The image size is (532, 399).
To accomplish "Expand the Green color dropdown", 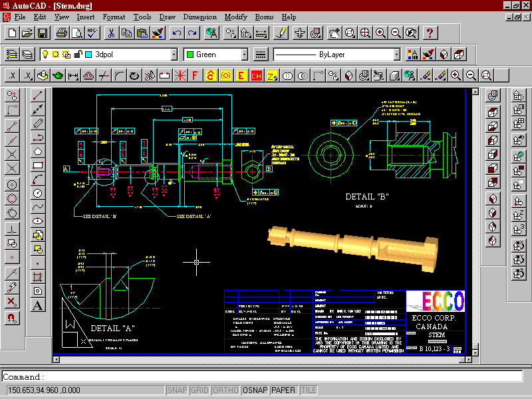I will click(244, 55).
